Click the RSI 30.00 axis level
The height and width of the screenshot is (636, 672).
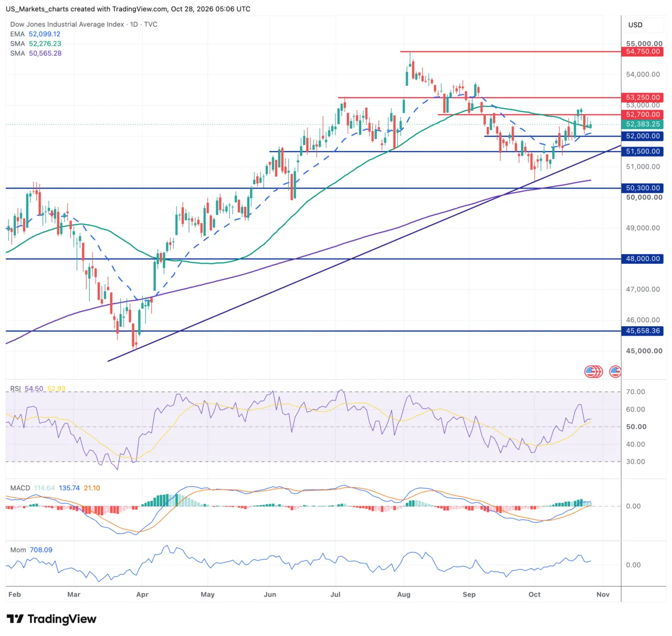coord(635,462)
